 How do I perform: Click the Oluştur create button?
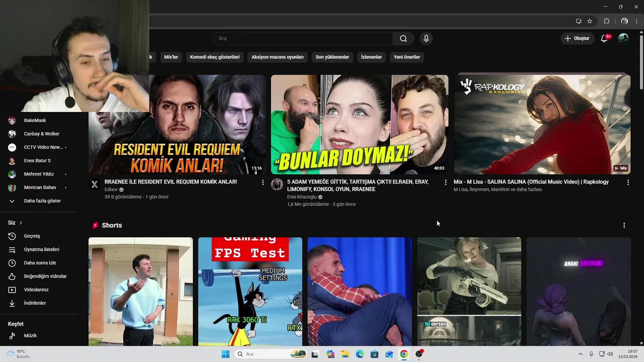[x=577, y=38]
